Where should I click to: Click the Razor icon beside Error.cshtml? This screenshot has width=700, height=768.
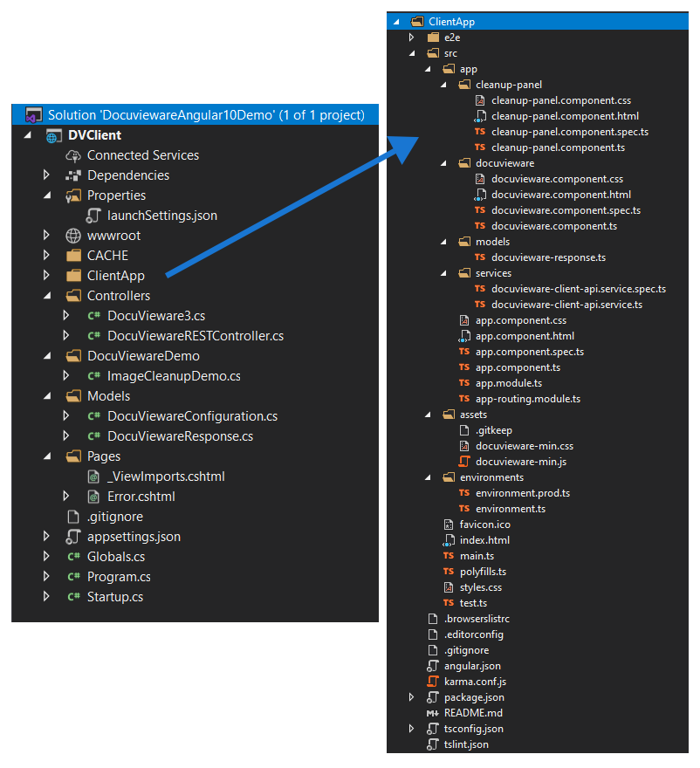coord(93,497)
